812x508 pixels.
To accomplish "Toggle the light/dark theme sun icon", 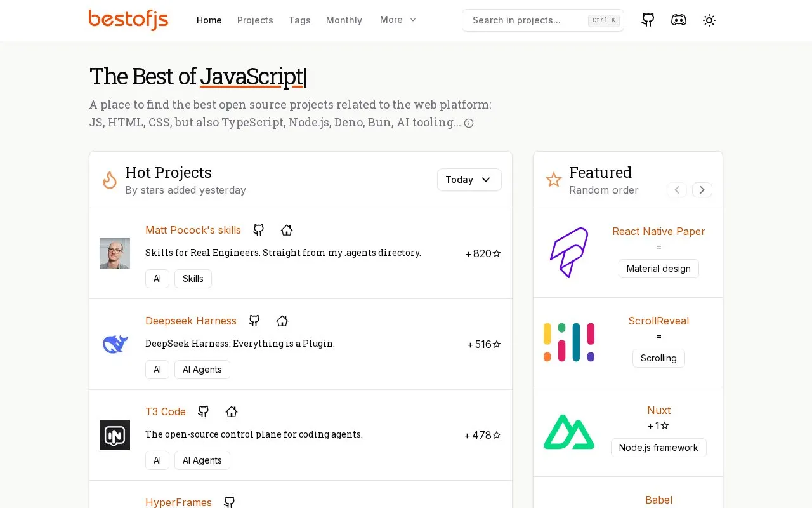I will 709,20.
